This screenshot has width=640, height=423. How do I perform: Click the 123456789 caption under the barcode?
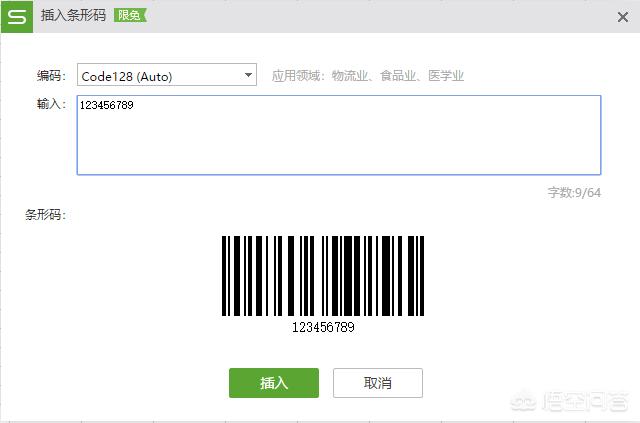[323, 327]
